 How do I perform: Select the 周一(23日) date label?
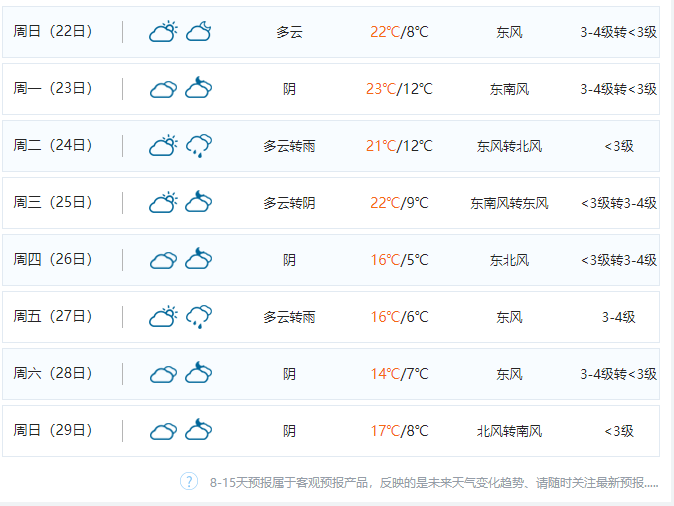point(53,89)
